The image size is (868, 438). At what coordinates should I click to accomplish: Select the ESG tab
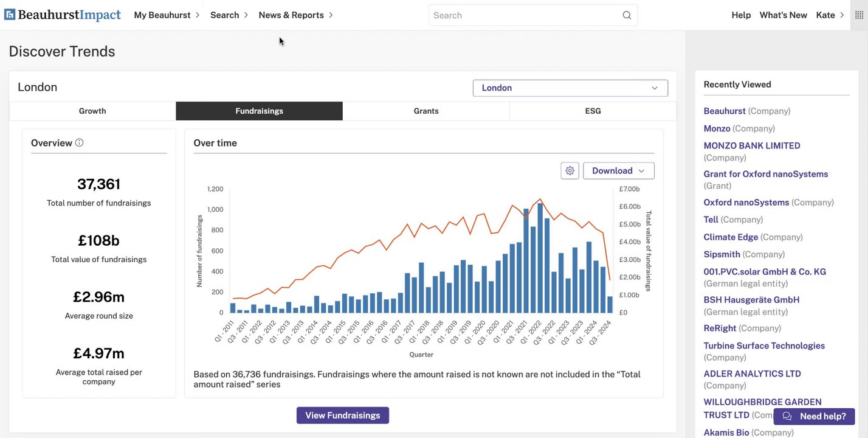(x=593, y=111)
